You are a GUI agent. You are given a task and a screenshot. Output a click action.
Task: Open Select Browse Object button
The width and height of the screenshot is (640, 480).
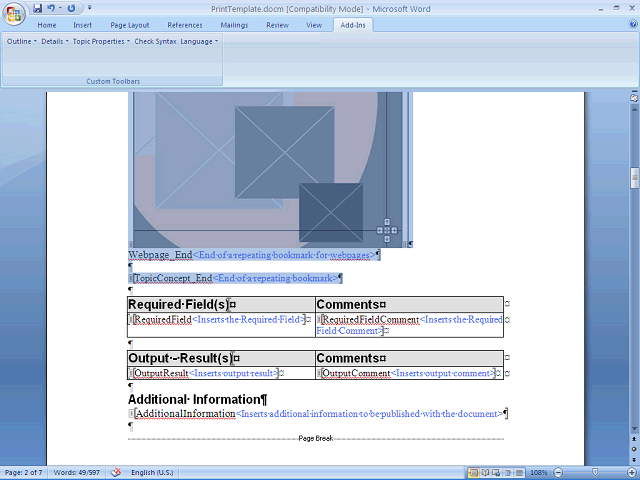634,449
